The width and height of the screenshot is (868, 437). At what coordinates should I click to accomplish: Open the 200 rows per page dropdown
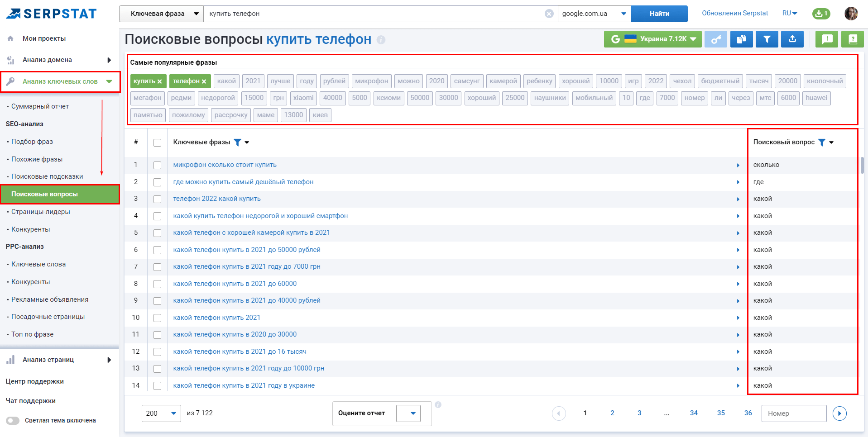(x=161, y=413)
